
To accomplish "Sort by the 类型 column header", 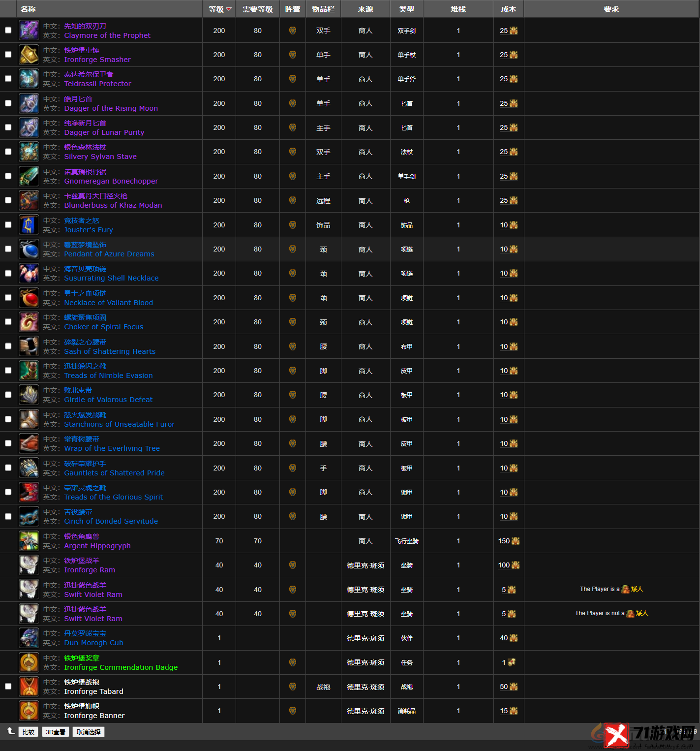I will click(407, 9).
